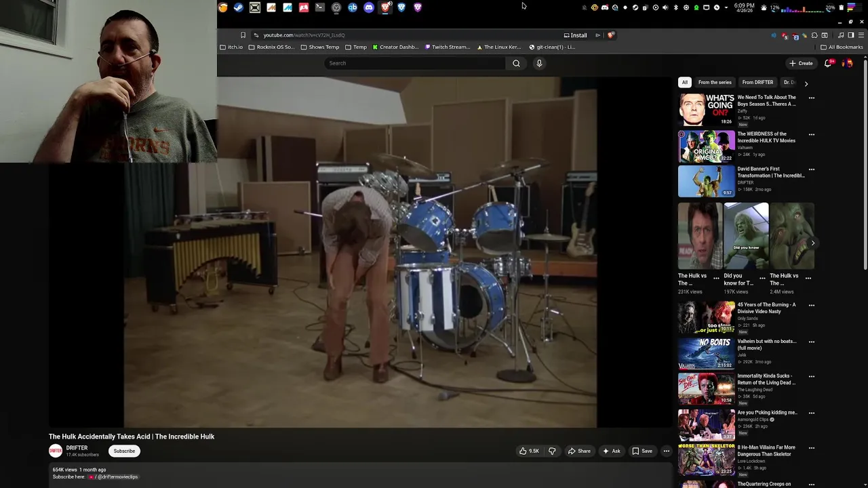Click the YouTube search input field

click(x=414, y=63)
